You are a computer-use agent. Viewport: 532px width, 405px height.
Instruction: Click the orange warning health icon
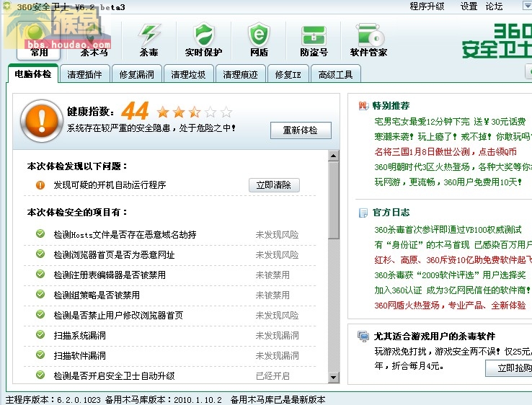41,120
